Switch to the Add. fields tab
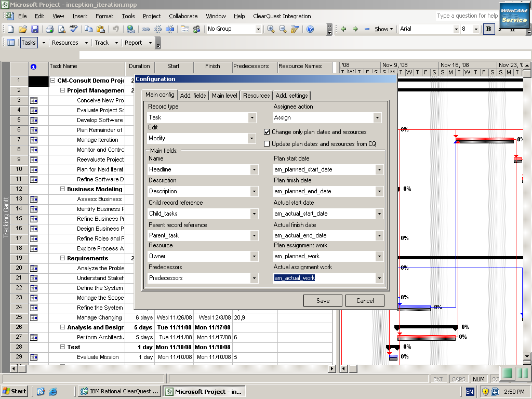 (193, 96)
